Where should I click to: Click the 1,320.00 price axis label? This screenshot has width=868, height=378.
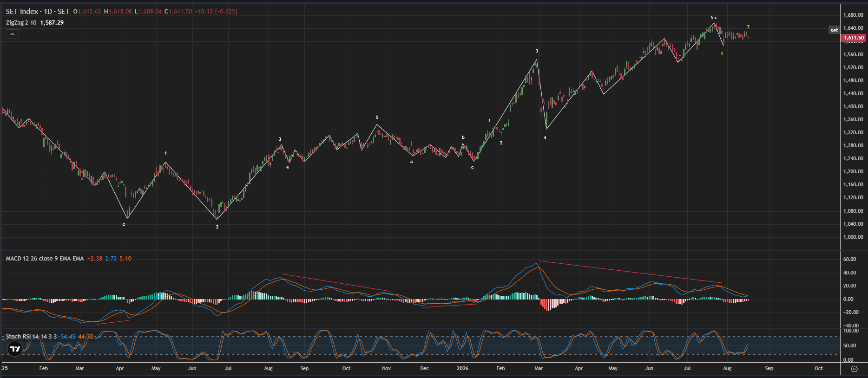[x=853, y=132]
